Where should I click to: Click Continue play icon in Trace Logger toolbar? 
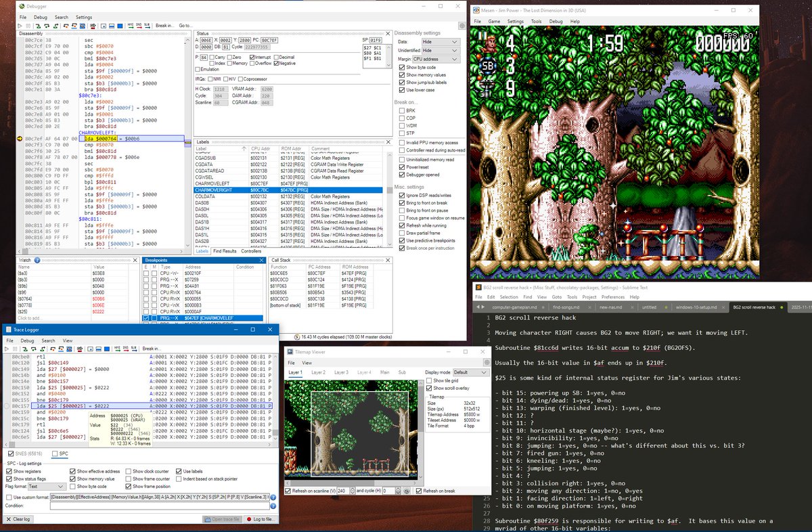7,349
